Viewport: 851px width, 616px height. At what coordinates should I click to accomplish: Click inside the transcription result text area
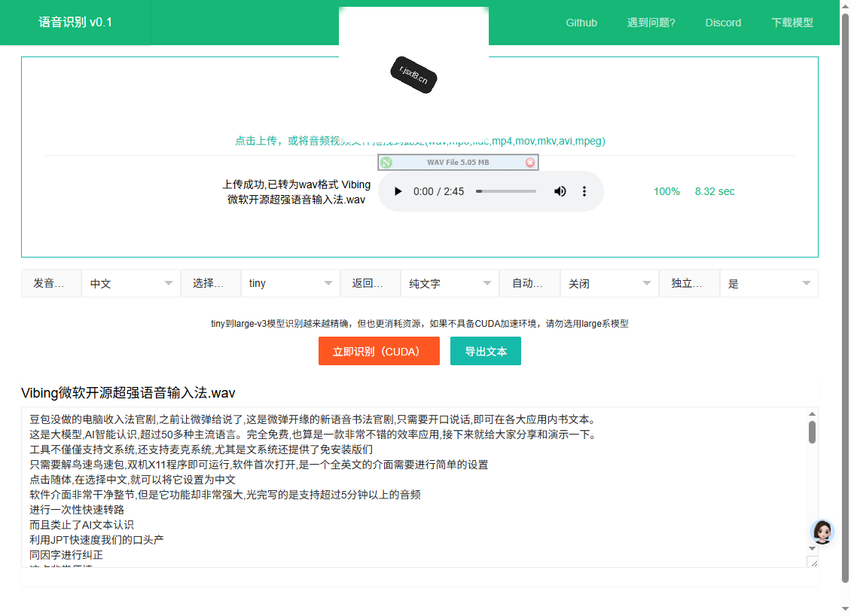tap(414, 486)
